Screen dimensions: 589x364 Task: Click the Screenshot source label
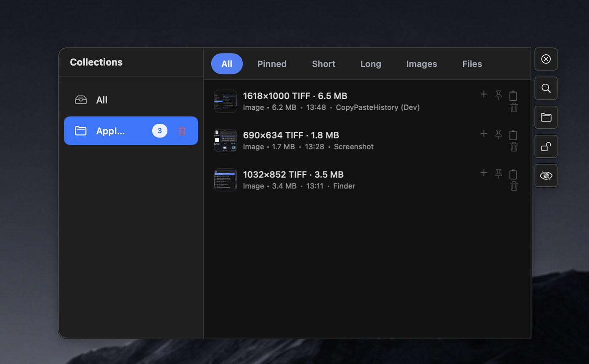pos(354,147)
